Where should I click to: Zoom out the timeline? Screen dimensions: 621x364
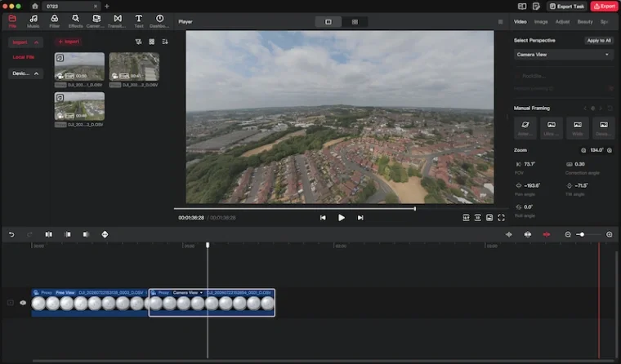[x=568, y=234]
